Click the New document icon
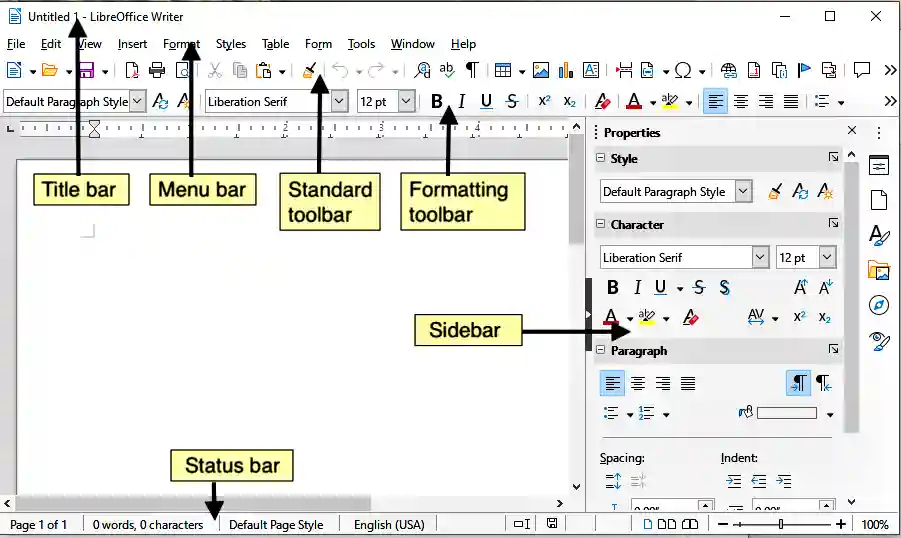 [14, 70]
